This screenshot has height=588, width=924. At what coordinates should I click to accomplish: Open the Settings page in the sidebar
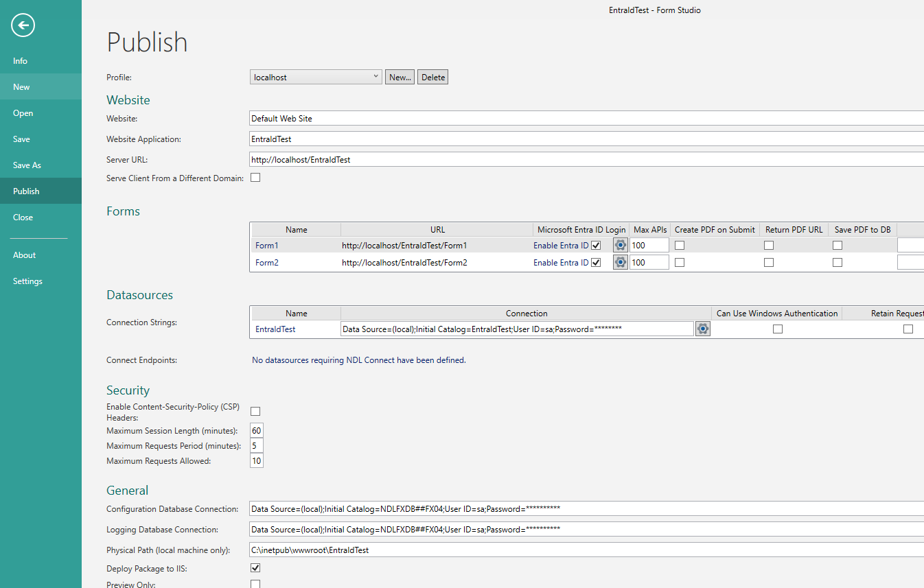pyautogui.click(x=27, y=281)
